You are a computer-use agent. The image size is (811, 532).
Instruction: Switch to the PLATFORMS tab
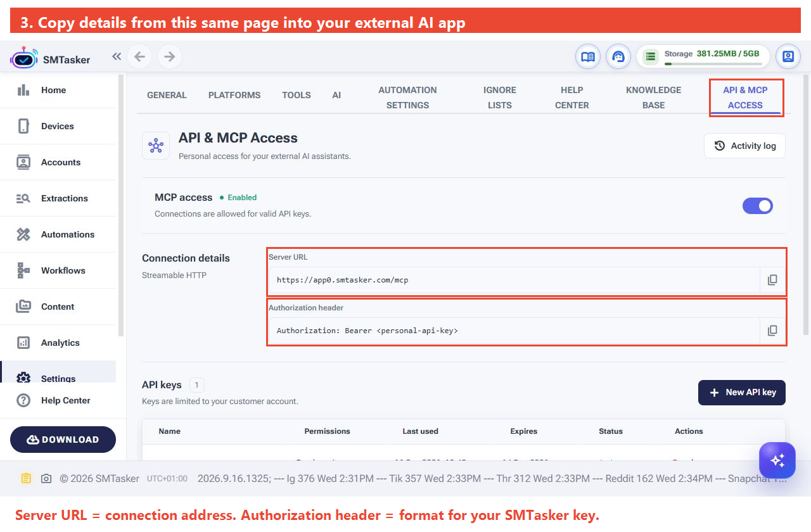tap(234, 95)
